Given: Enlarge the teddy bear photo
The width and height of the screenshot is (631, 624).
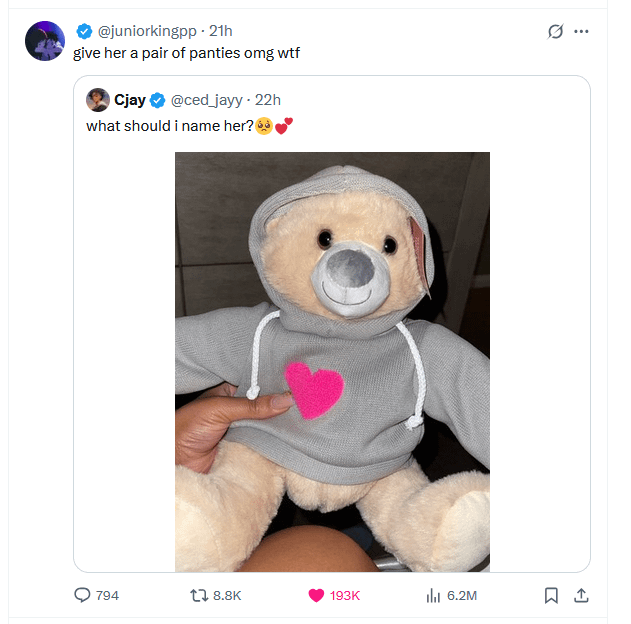Looking at the screenshot, I should pyautogui.click(x=332, y=362).
